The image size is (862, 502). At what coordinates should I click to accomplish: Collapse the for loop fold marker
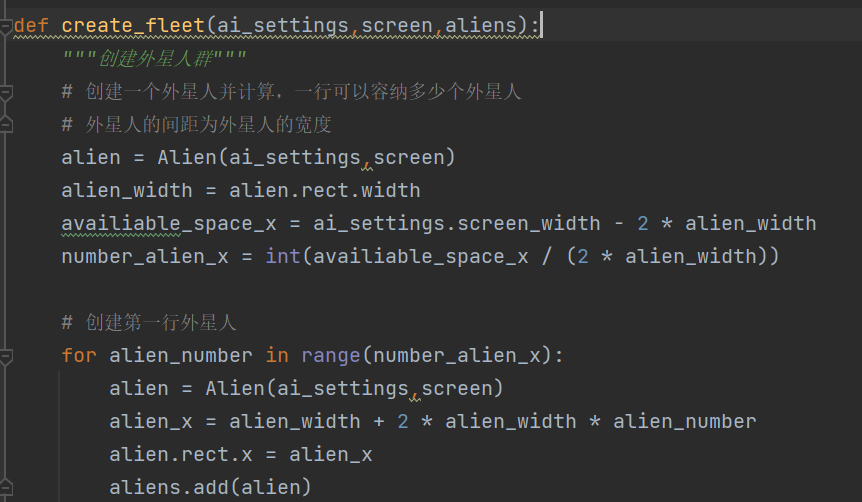tap(6, 355)
